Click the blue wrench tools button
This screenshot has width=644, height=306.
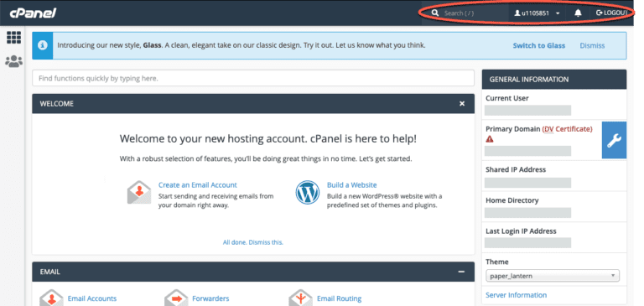(614, 140)
